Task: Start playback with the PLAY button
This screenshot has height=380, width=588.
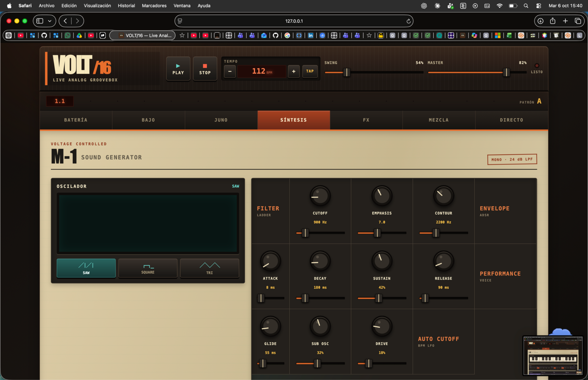Action: point(178,69)
